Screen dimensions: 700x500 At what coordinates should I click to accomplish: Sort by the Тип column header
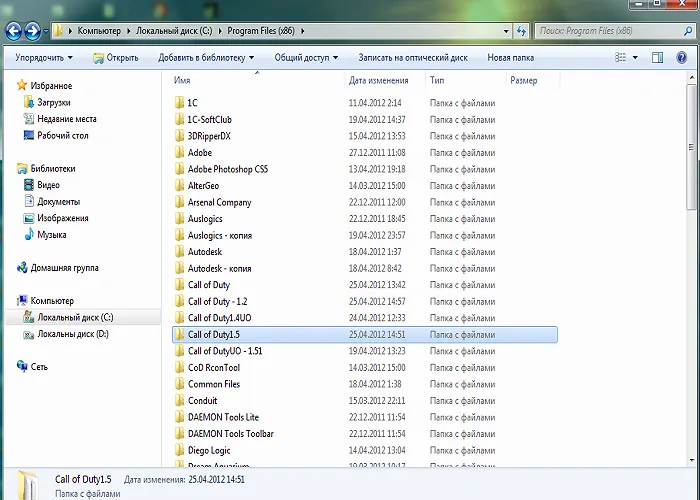coord(437,80)
